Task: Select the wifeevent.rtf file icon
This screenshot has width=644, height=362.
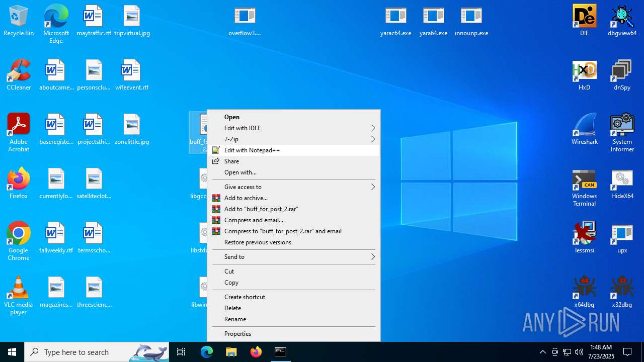Action: pyautogui.click(x=132, y=75)
